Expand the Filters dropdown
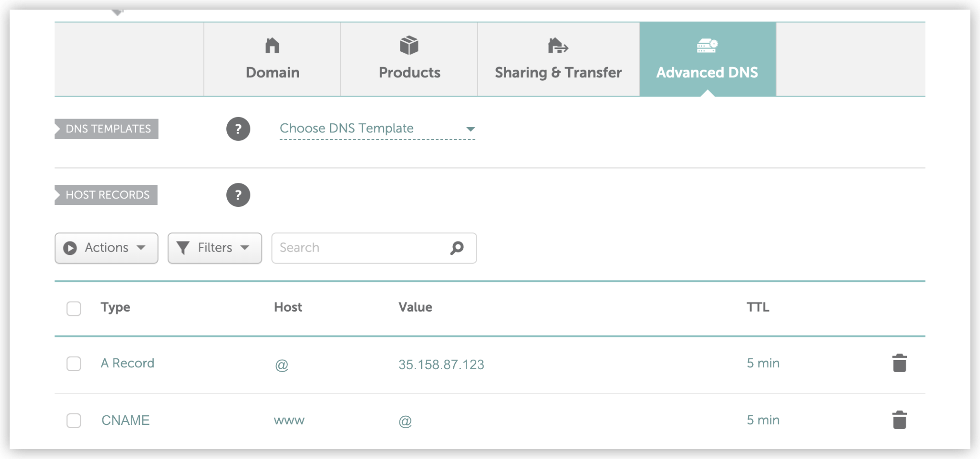 pos(214,248)
